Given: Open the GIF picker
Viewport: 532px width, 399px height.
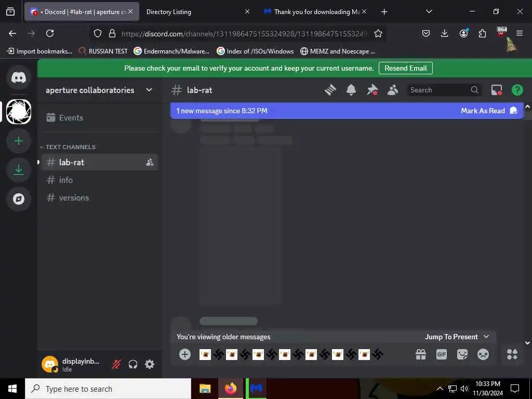Looking at the screenshot, I should (x=442, y=354).
